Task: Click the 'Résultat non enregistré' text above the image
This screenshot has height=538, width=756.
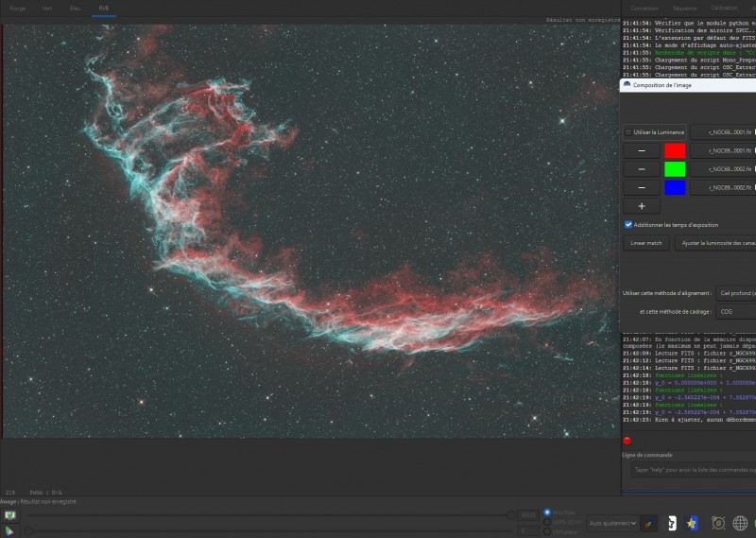Action: (x=582, y=20)
